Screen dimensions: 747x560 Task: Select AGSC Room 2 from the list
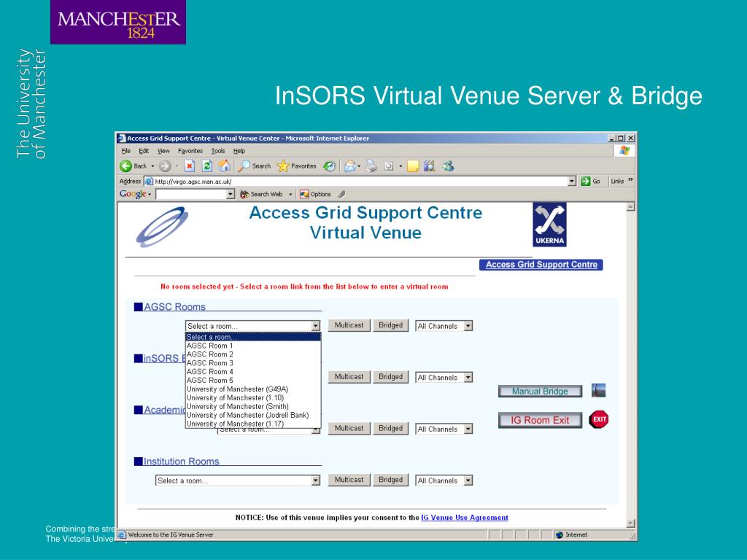click(252, 354)
